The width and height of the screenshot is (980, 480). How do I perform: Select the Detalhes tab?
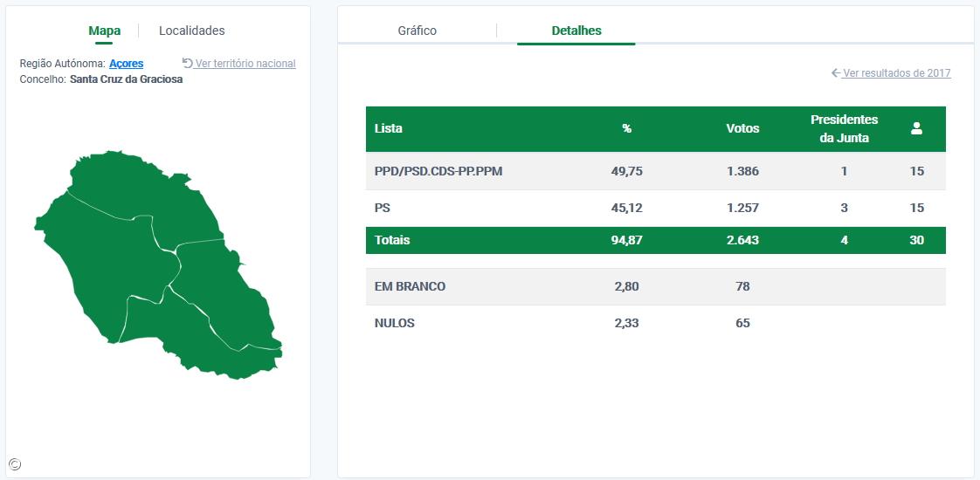click(576, 31)
